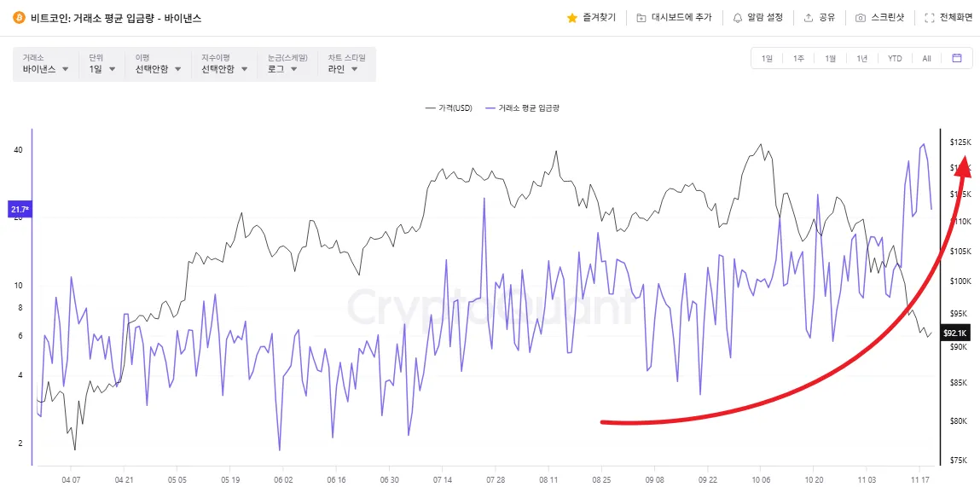Select the 1주 time range tab

pos(798,58)
